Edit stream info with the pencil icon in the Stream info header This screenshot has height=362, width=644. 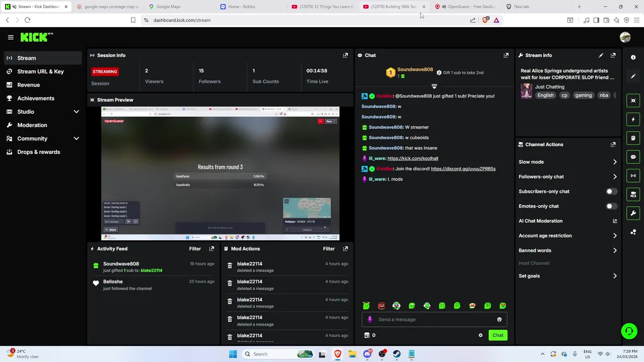tap(601, 55)
